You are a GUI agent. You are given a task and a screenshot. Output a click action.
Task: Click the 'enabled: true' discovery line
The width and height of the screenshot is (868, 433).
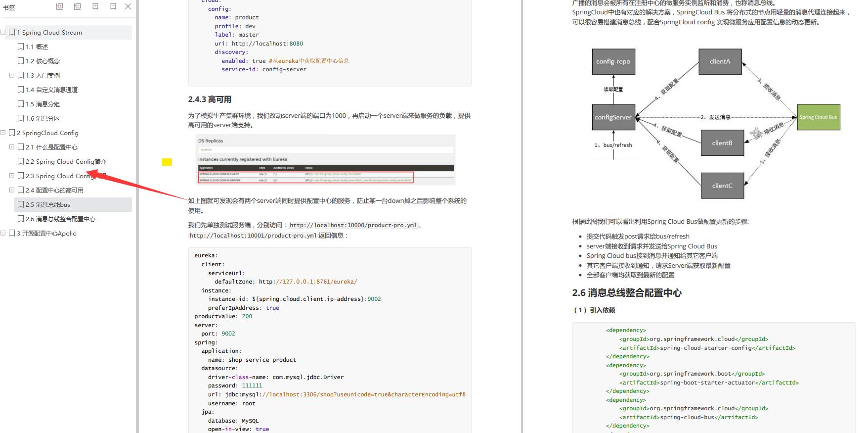[285, 61]
